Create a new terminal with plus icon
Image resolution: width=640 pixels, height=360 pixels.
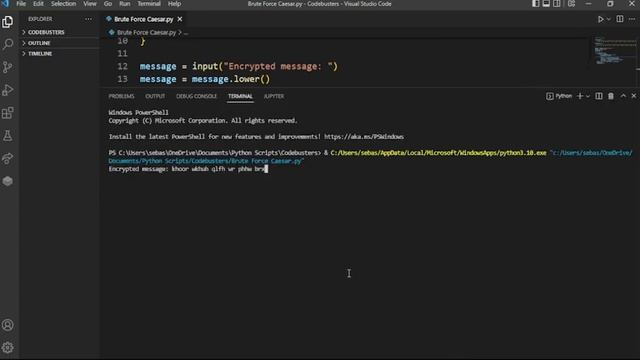(580, 96)
